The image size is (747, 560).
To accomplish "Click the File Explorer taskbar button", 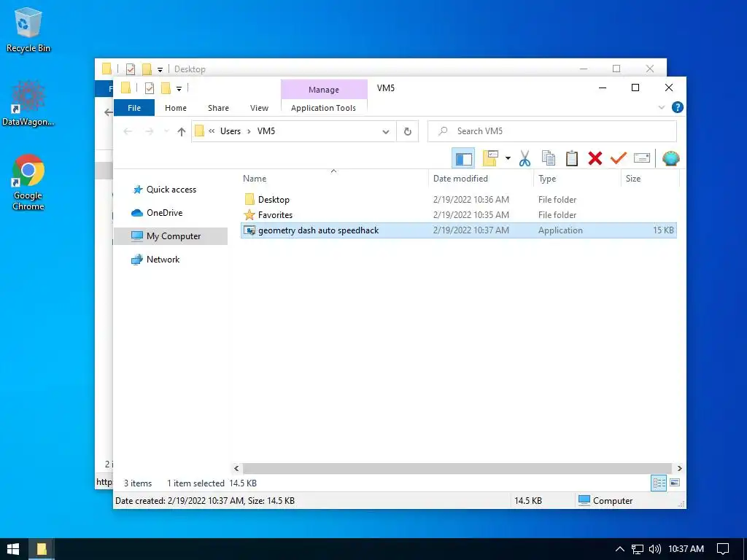I will [42, 549].
